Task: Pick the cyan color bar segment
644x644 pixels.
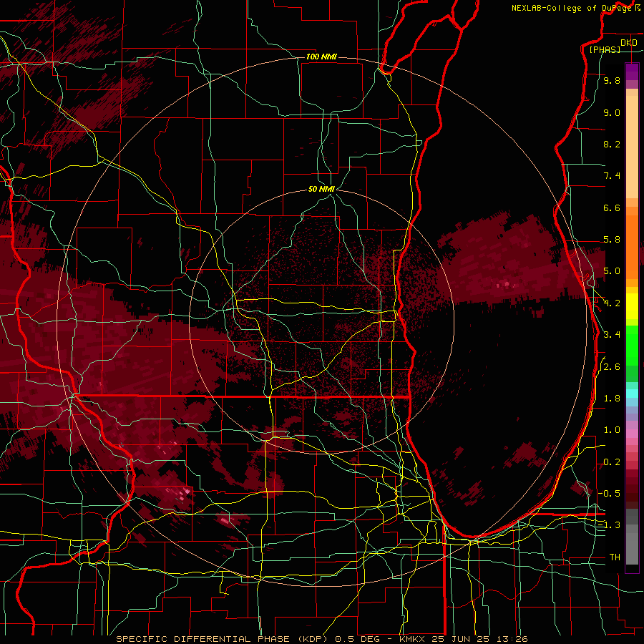Action: click(632, 394)
